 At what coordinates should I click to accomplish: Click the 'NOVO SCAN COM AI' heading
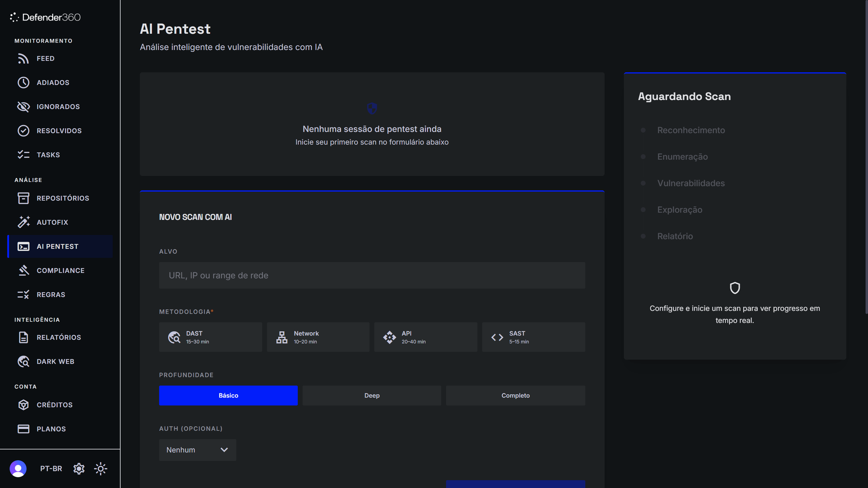(195, 217)
